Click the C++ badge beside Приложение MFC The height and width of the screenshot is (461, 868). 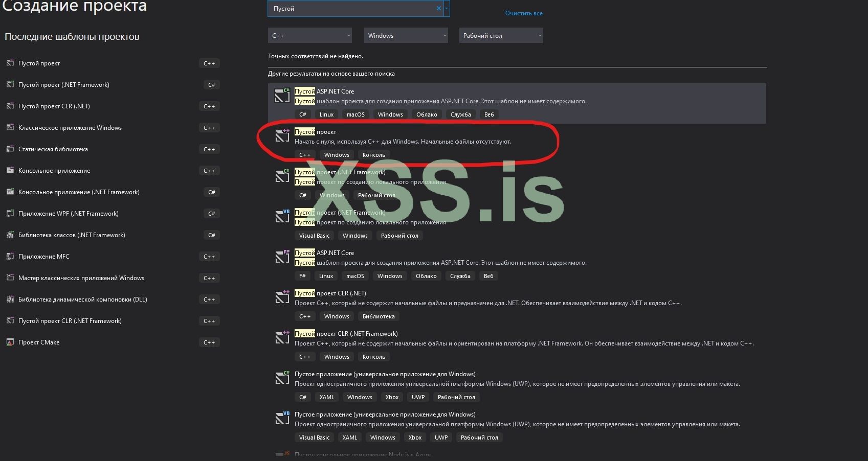coord(209,257)
